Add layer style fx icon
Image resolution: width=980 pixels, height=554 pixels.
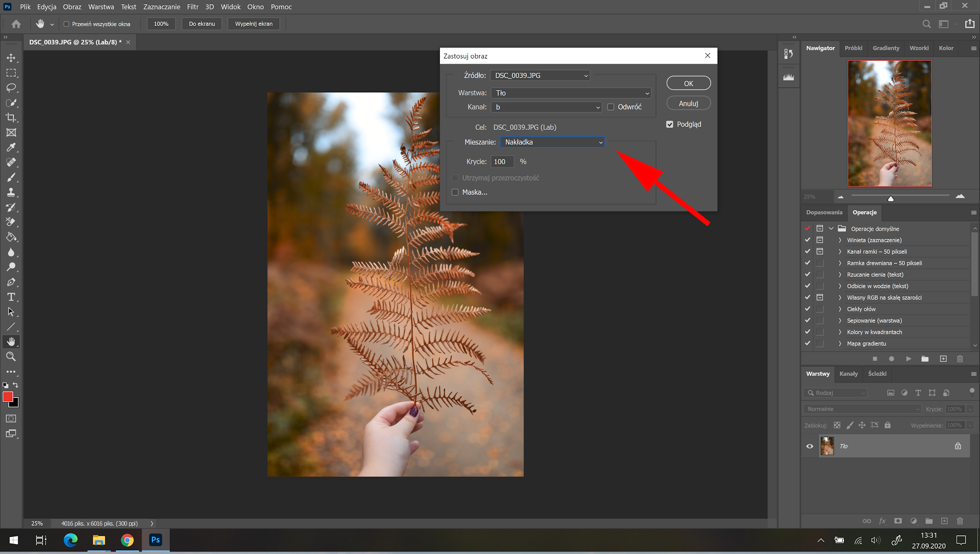click(882, 521)
